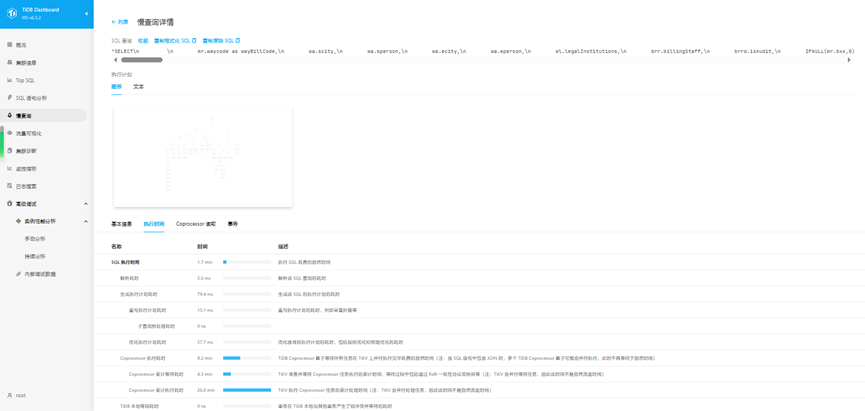Switch to the 文本 execution plan tab
Screen dimensions: 865x411
138,87
